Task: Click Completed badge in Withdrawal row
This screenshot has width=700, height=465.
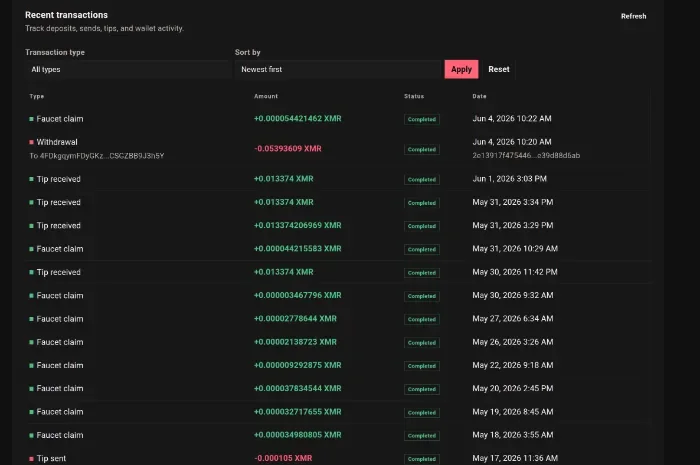Action: click(421, 149)
